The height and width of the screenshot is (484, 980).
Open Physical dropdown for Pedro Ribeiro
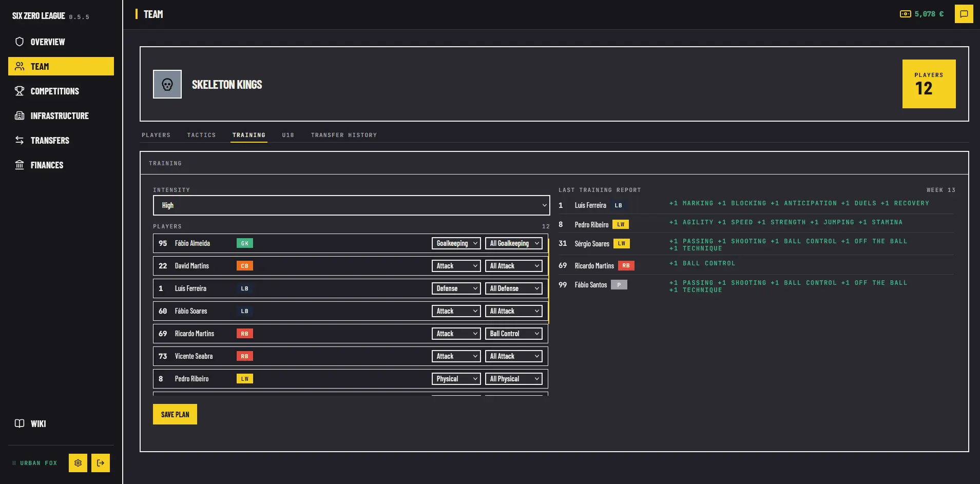(x=456, y=379)
